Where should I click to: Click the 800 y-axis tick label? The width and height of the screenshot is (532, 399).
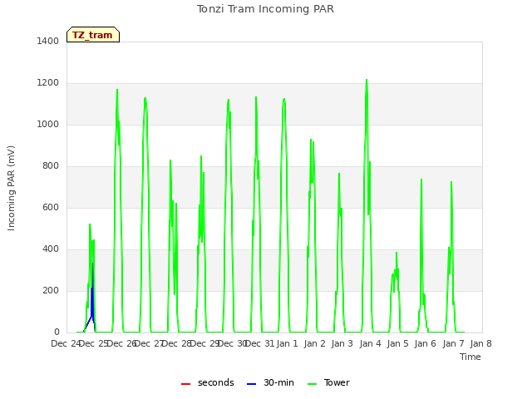click(x=51, y=166)
